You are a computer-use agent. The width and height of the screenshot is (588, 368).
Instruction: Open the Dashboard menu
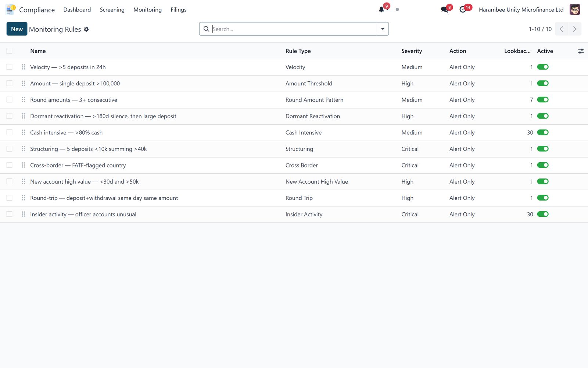[77, 10]
